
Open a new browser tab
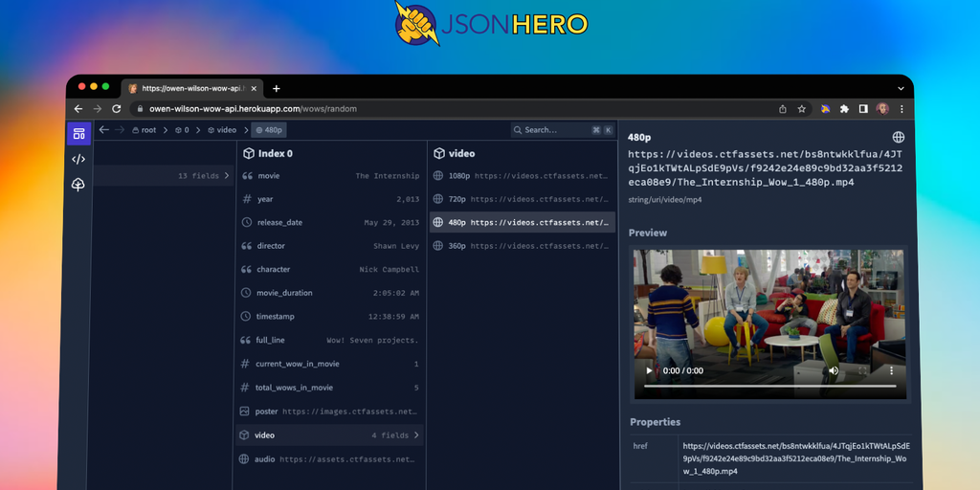pyautogui.click(x=277, y=88)
